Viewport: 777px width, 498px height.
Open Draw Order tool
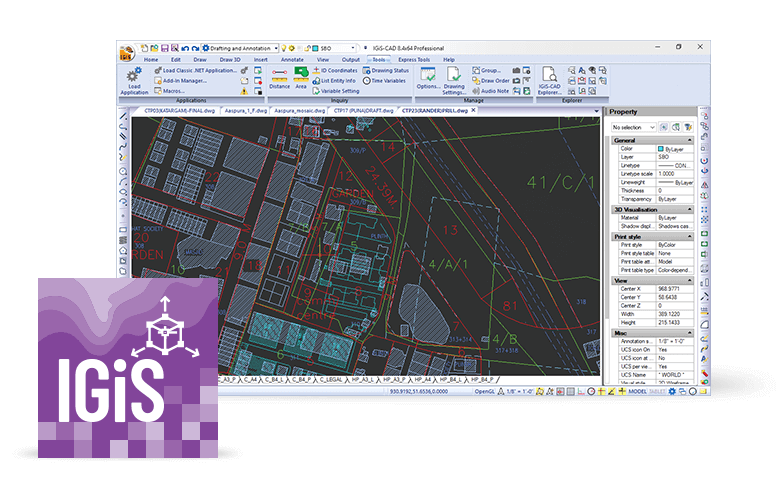pyautogui.click(x=491, y=81)
